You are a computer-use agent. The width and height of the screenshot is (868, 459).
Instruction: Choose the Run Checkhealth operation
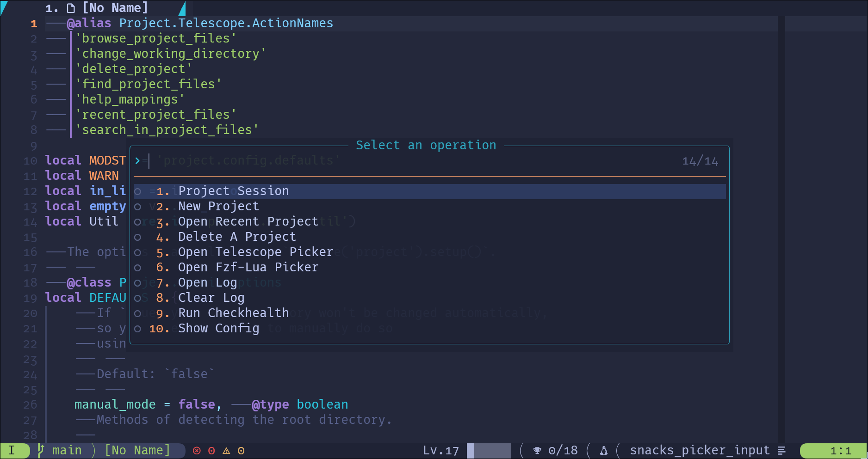pos(234,313)
